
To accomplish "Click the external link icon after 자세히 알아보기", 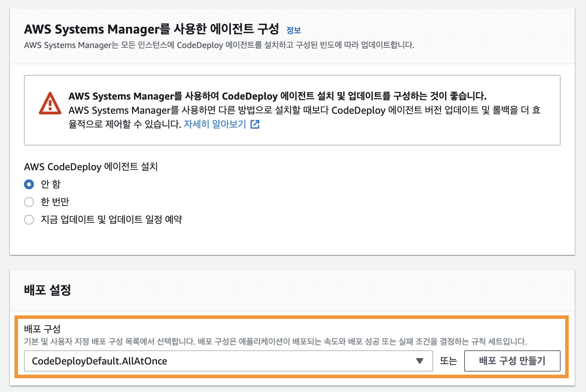I will 255,124.
